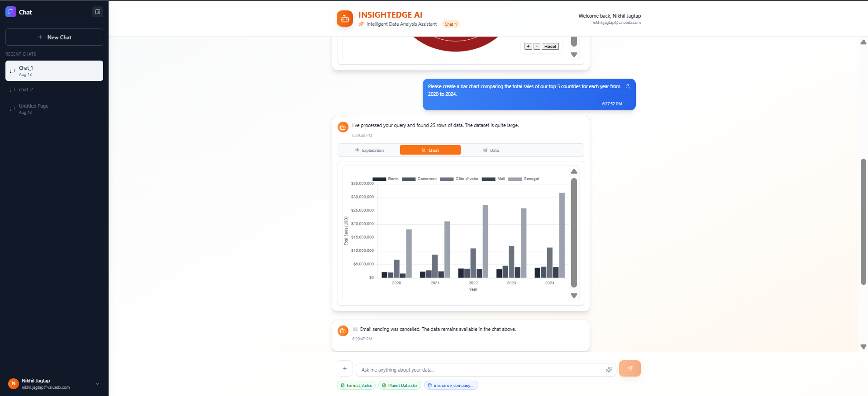
Task: Toggle Côte d'Ivoire legend series
Action: click(x=459, y=179)
